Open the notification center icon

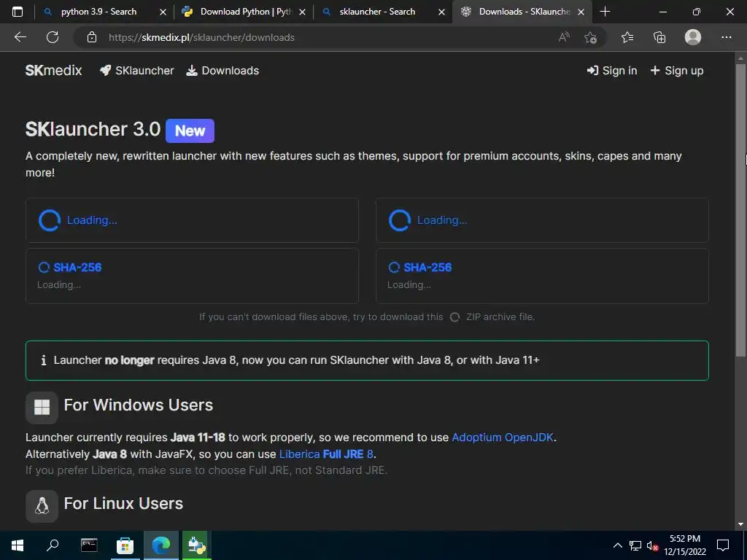[x=723, y=545]
